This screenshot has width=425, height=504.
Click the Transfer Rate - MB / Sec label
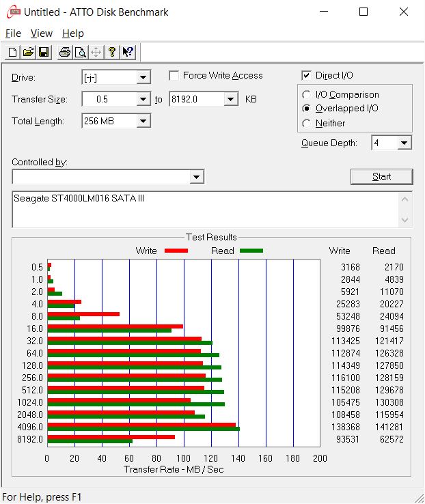(x=174, y=470)
